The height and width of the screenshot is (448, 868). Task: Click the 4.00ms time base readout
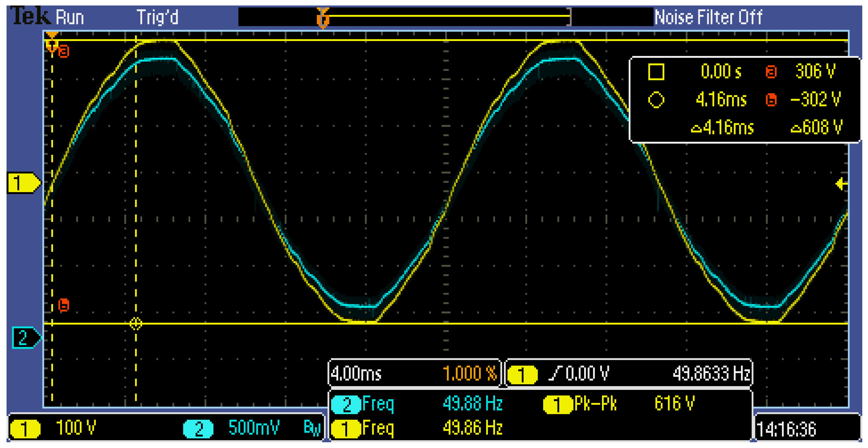click(x=356, y=373)
